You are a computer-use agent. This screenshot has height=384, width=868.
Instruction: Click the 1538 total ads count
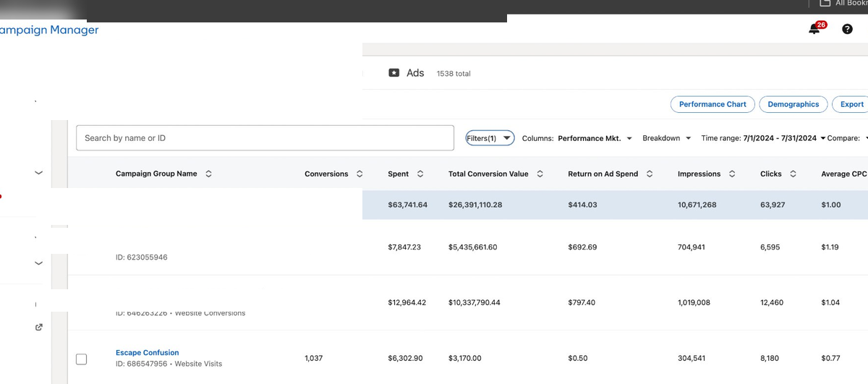tap(454, 74)
